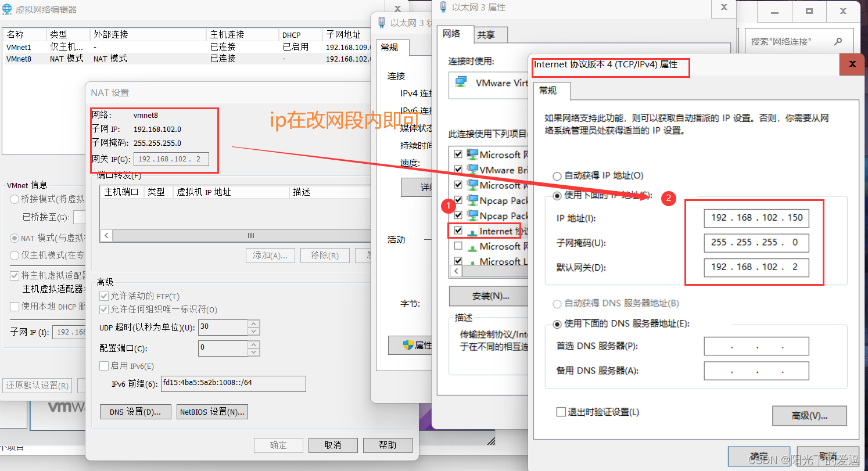This screenshot has height=471, width=868.
Task: Uncheck the VMware Bri item checkbox
Action: (458, 170)
